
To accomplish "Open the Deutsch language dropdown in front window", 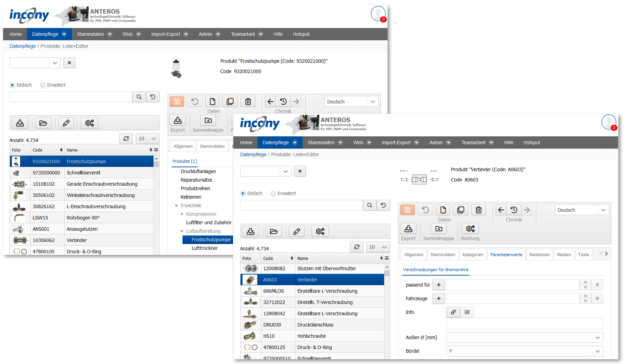I will tap(582, 210).
